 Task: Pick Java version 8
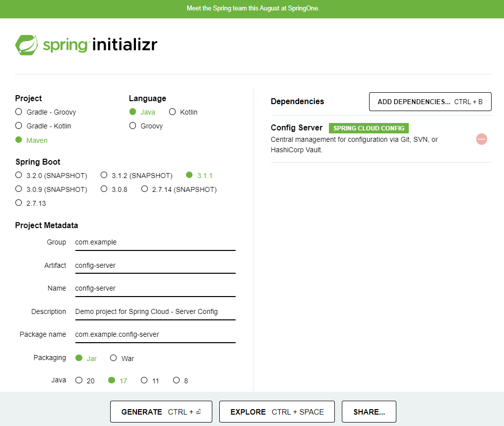181,380
